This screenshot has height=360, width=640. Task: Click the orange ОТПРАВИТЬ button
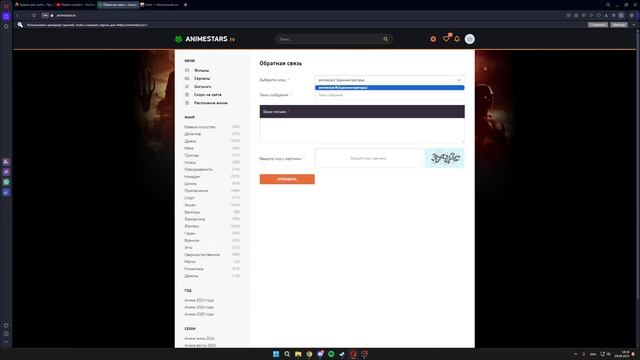click(287, 179)
